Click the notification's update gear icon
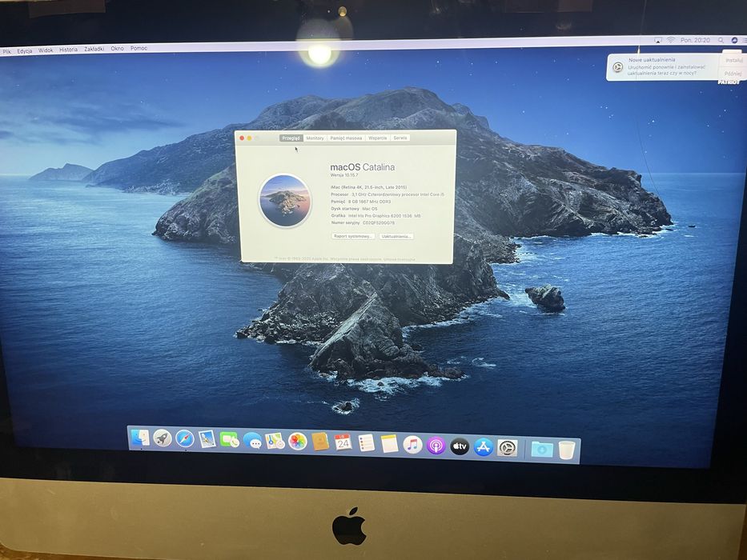The height and width of the screenshot is (560, 747). (x=617, y=67)
